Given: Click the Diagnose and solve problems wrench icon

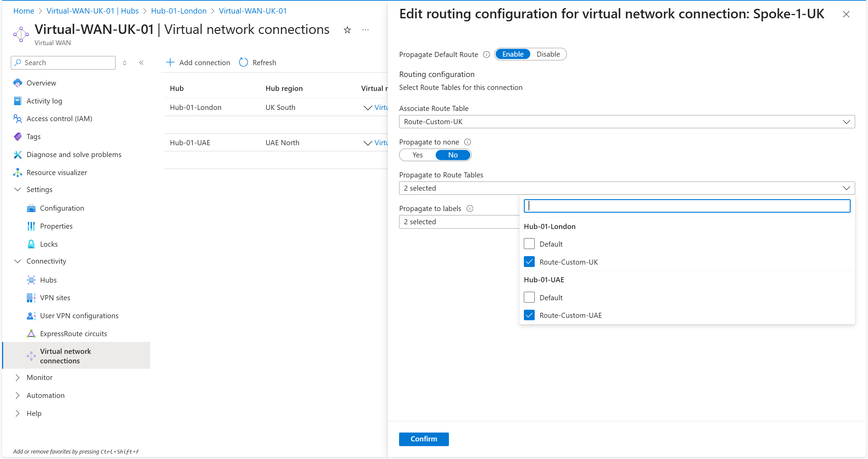Looking at the screenshot, I should pos(18,154).
